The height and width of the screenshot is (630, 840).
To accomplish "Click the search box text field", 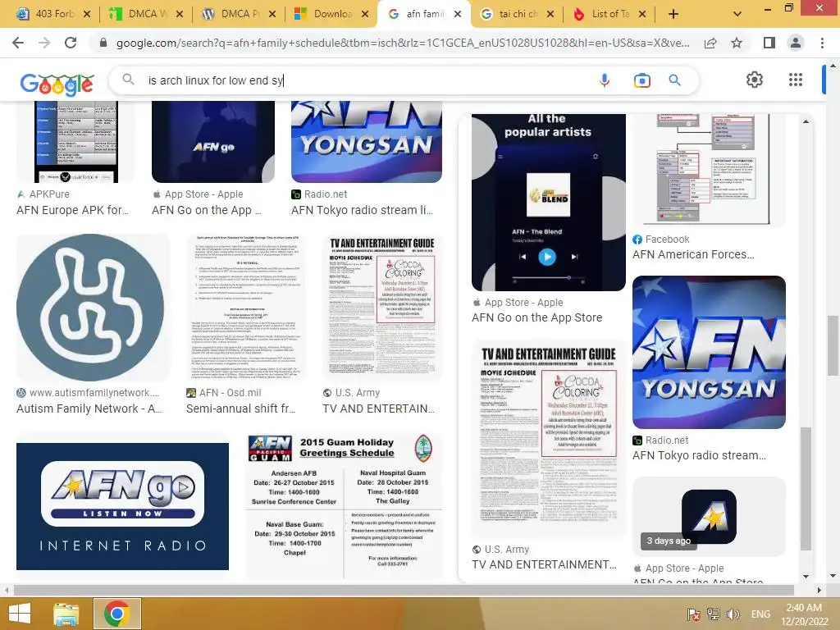I will tap(364, 80).
